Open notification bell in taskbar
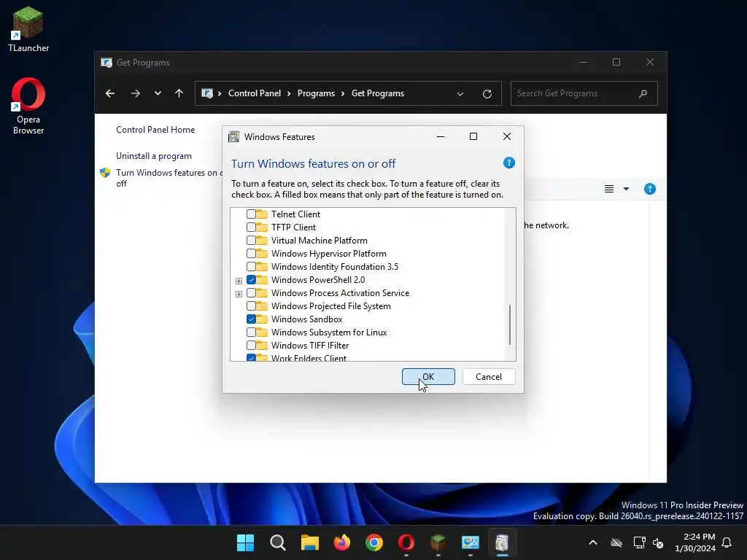The height and width of the screenshot is (560, 747). tap(727, 542)
